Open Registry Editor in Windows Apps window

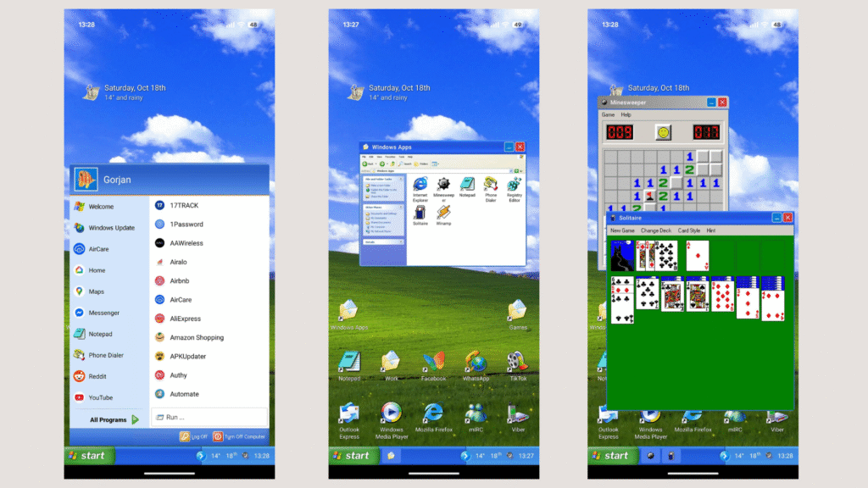(515, 187)
